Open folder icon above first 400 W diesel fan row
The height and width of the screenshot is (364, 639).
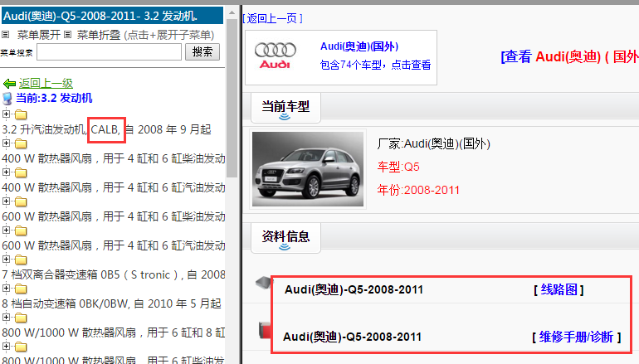tap(21, 143)
